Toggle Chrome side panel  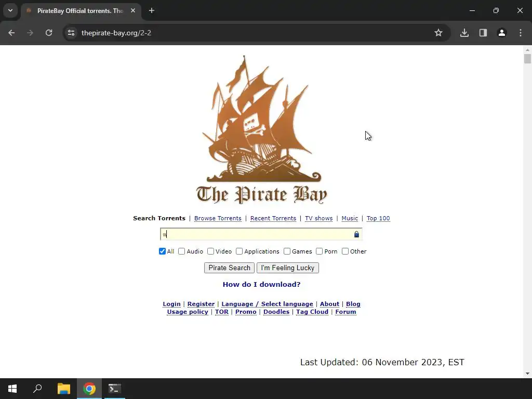pos(483,33)
